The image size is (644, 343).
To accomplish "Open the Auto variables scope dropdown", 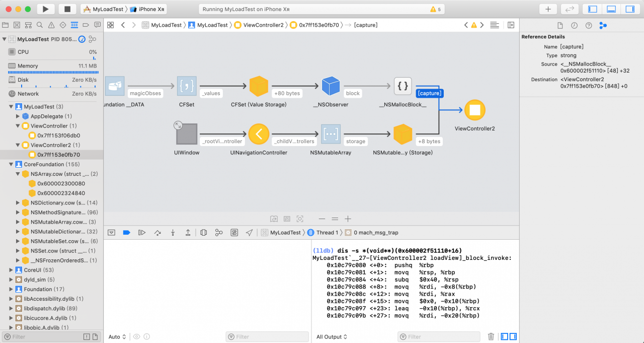I will pyautogui.click(x=117, y=337).
